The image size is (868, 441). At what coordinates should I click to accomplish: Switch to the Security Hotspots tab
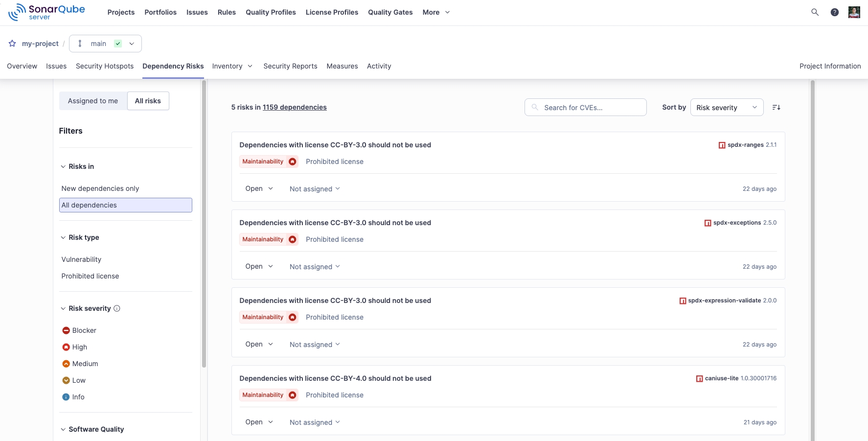pos(105,66)
